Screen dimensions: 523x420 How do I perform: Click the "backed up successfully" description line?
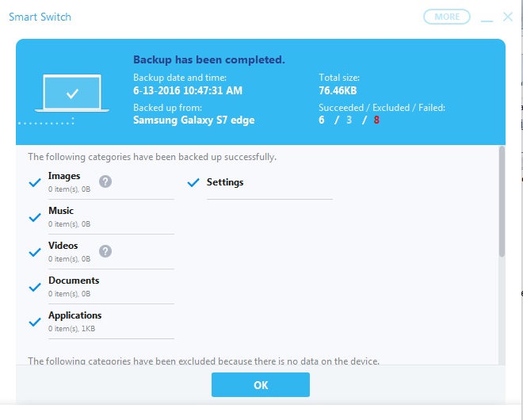click(152, 157)
